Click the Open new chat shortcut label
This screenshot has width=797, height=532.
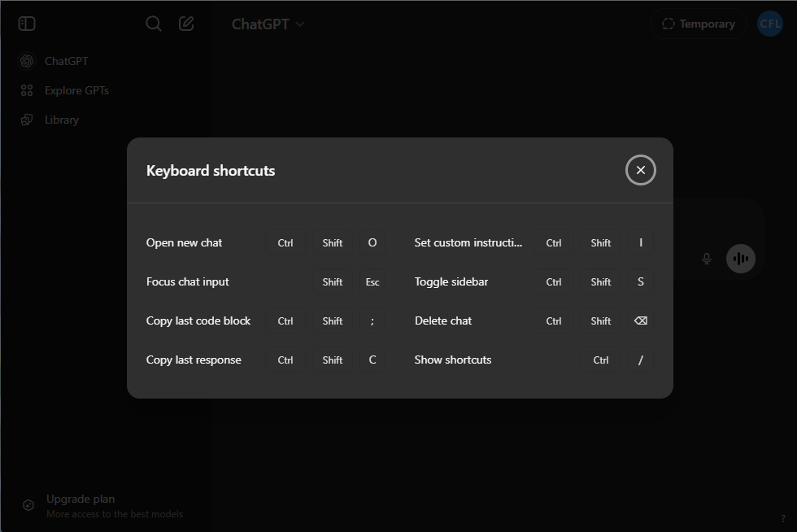point(184,242)
